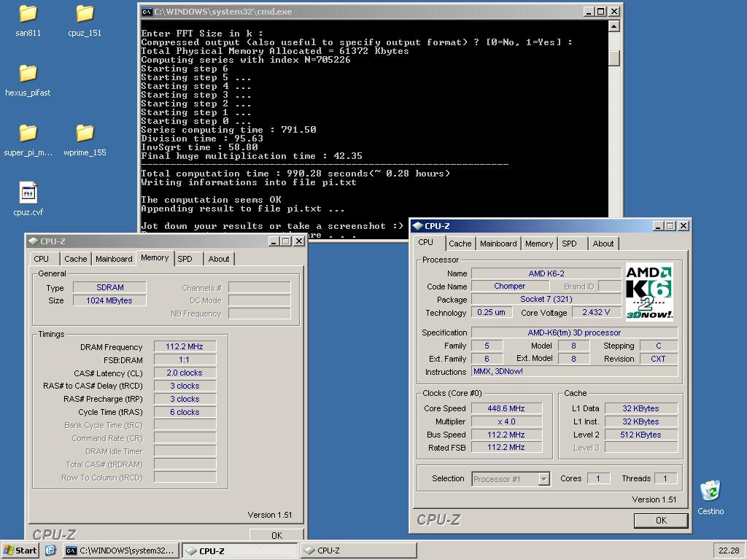Click the CPU-Z title icon in CPU window

coord(418,226)
